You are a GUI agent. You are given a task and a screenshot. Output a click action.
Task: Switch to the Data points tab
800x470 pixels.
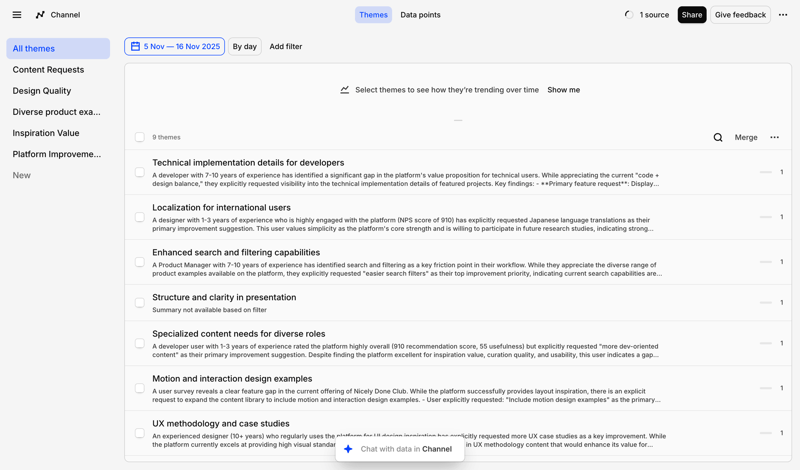pos(420,15)
